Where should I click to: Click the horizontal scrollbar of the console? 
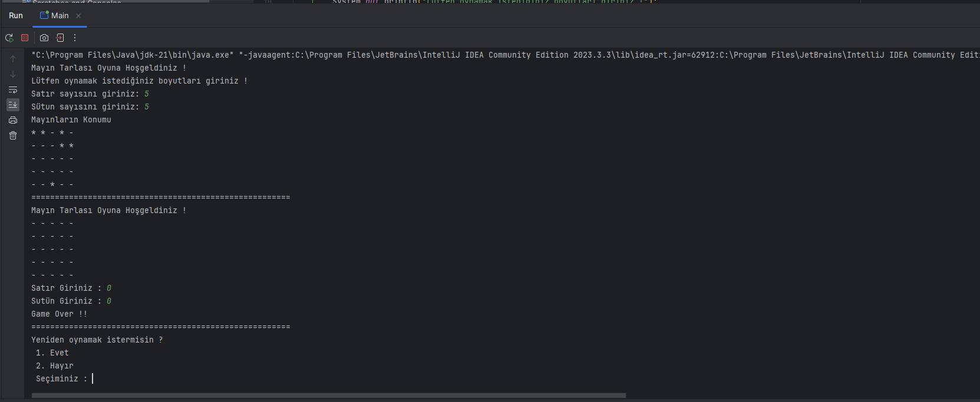click(329, 396)
